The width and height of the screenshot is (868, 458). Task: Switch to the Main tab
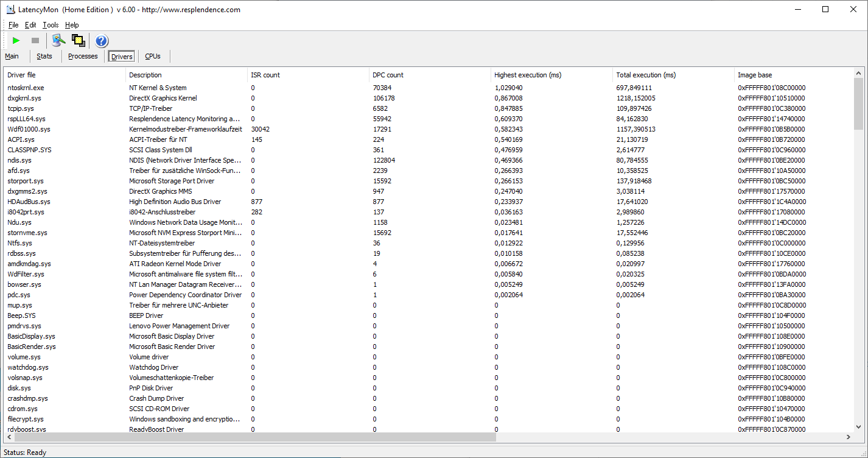(12, 56)
